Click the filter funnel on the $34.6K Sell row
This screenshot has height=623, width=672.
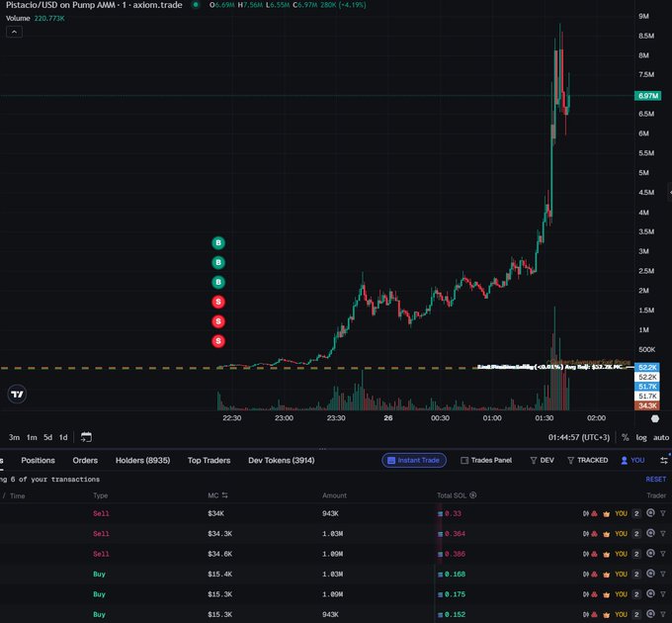pos(663,554)
